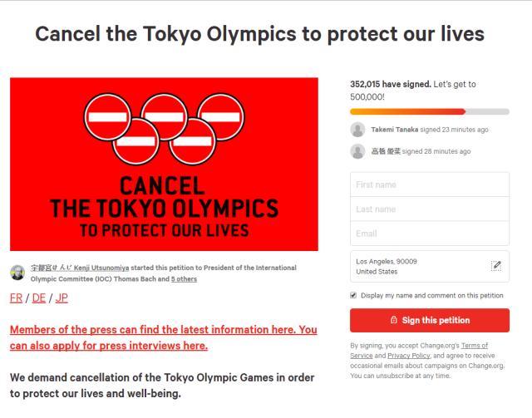The width and height of the screenshot is (532, 418).
Task: Open the JP language version link
Action: (60, 298)
